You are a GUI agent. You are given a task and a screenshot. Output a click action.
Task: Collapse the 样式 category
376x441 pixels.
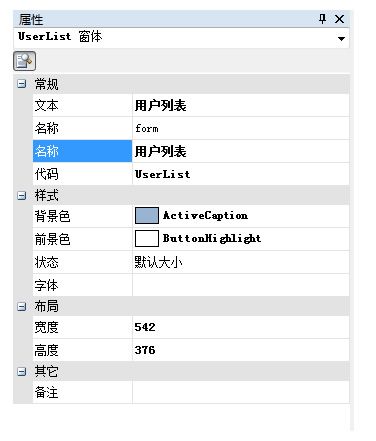tap(21, 195)
